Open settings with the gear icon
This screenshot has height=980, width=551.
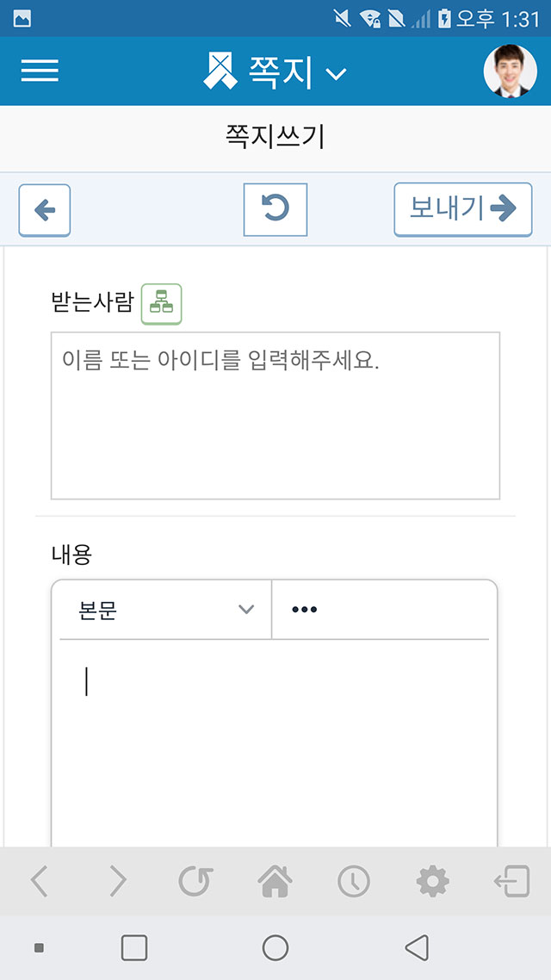tap(432, 881)
